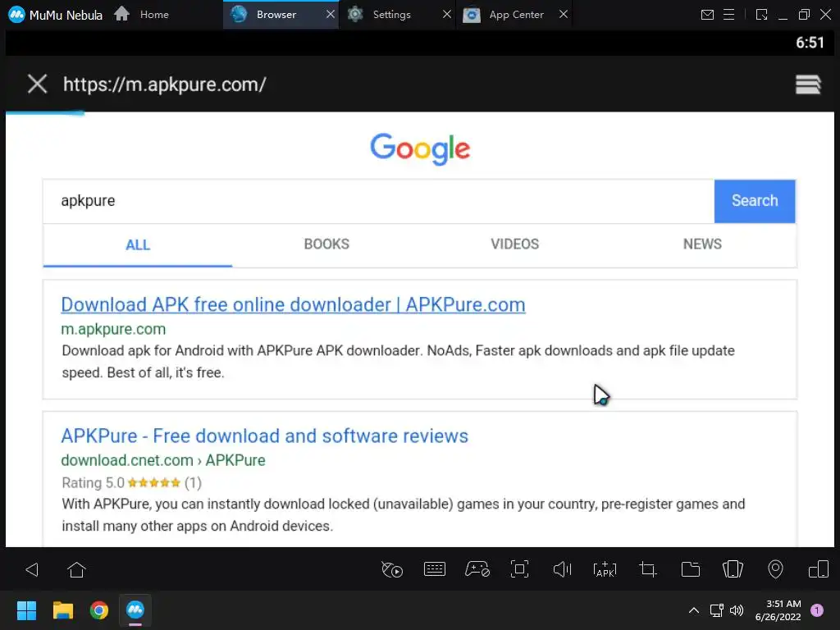
Task: Open the gamepad settings icon
Action: click(477, 569)
